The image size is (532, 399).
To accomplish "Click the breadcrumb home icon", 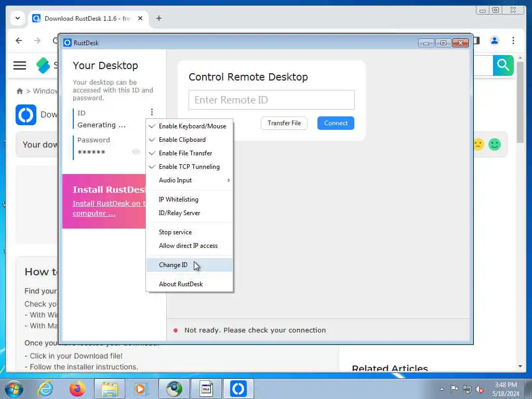I will coord(20,91).
